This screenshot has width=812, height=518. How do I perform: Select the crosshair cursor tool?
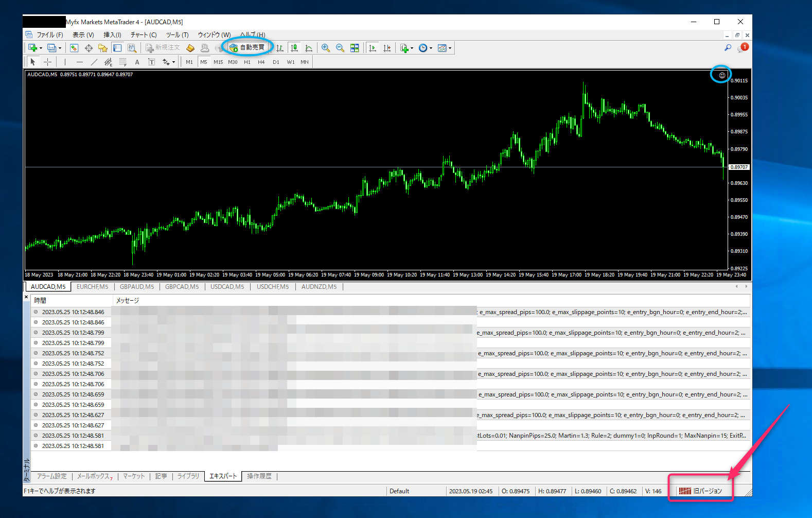[47, 62]
